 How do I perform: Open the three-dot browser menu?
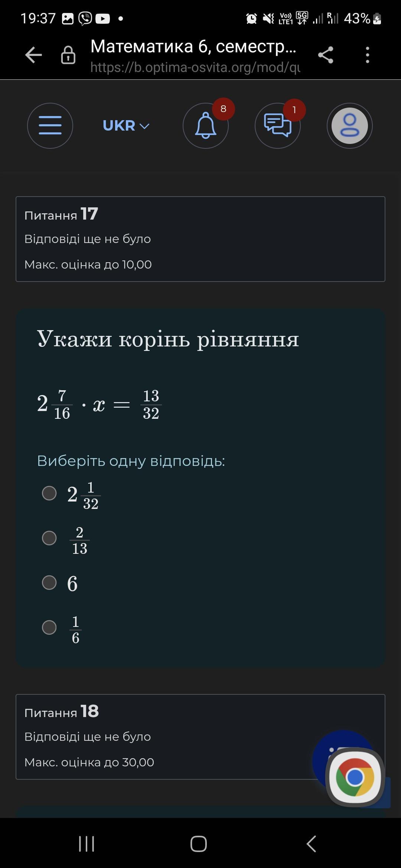point(367,55)
